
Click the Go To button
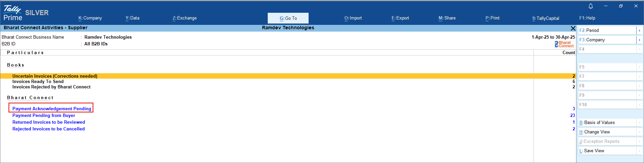(x=288, y=18)
